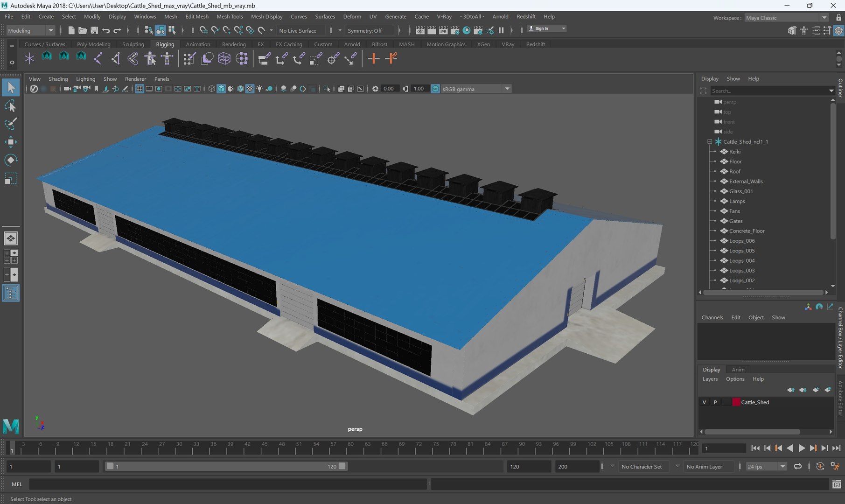
Task: Click the Undo arrow icon
Action: 106,30
